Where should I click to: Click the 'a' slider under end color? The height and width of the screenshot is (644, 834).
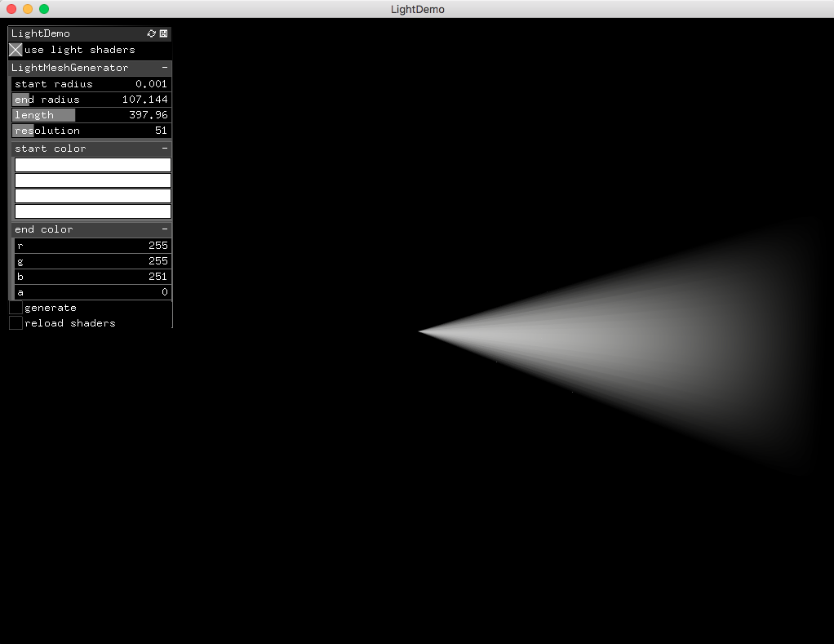90,291
